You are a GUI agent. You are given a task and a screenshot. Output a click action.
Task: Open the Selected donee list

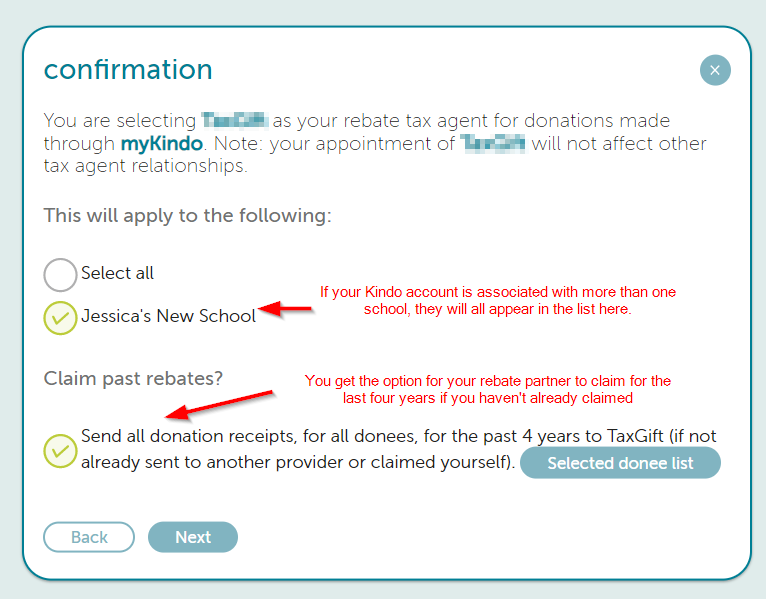click(620, 463)
